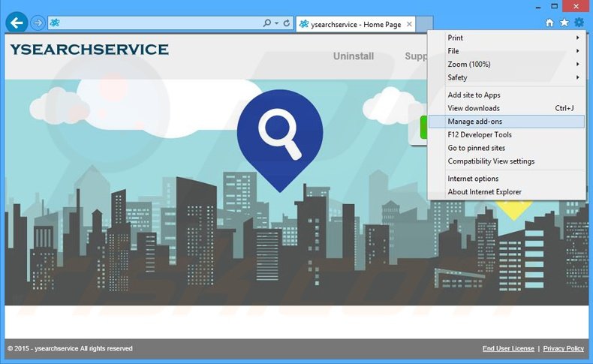Screen dimensions: 593x364
Task: Open a new blank tab
Action: click(x=424, y=25)
